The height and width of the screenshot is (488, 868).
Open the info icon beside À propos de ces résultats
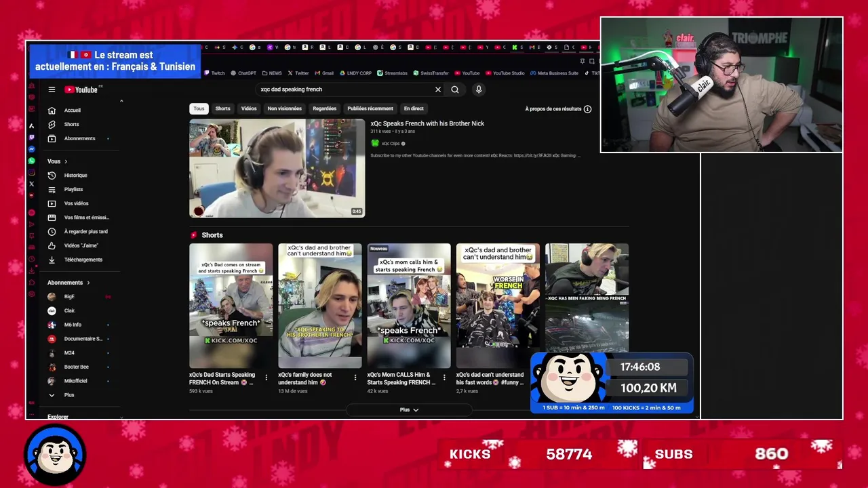pyautogui.click(x=588, y=109)
